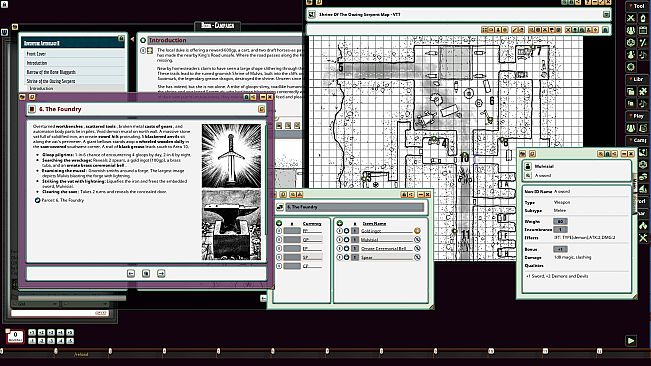The width and height of the screenshot is (651, 366).
Task: Open story index in Foundry window footer
Action: 146,273
